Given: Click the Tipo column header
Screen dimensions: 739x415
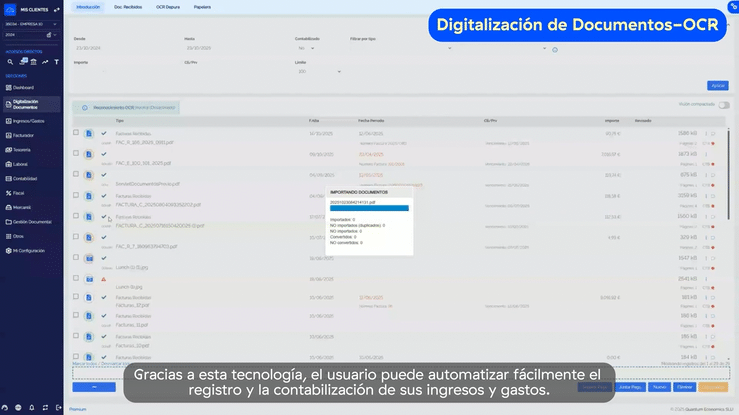Looking at the screenshot, I should point(120,121).
